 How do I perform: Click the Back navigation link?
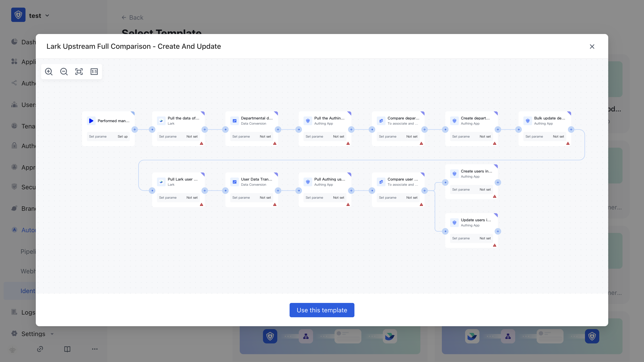tap(132, 17)
